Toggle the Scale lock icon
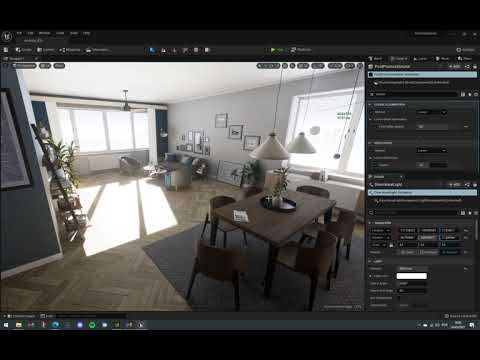Image resolution: width=480 pixels, height=360 pixels. [391, 245]
